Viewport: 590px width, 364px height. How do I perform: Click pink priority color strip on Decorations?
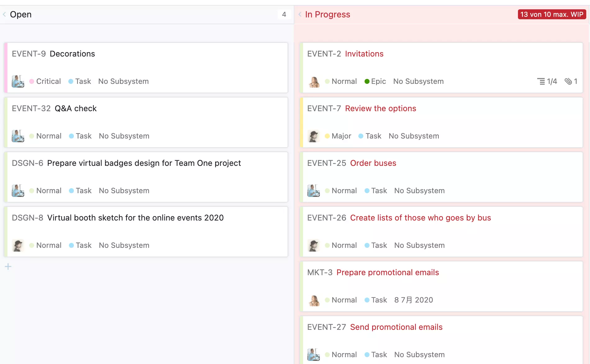click(x=6, y=68)
